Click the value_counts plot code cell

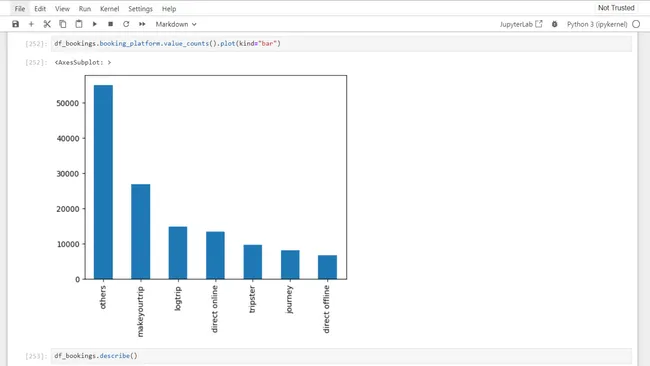coord(341,44)
